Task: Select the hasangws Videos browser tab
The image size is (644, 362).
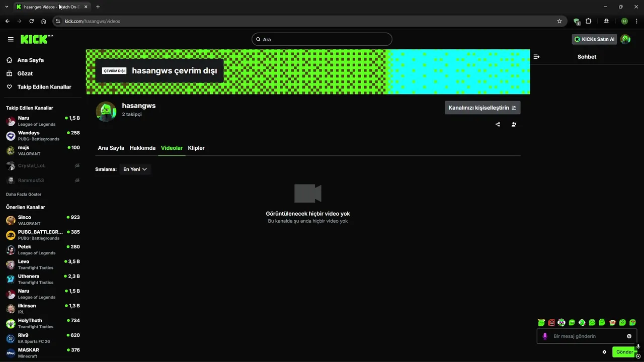Action: point(52,7)
